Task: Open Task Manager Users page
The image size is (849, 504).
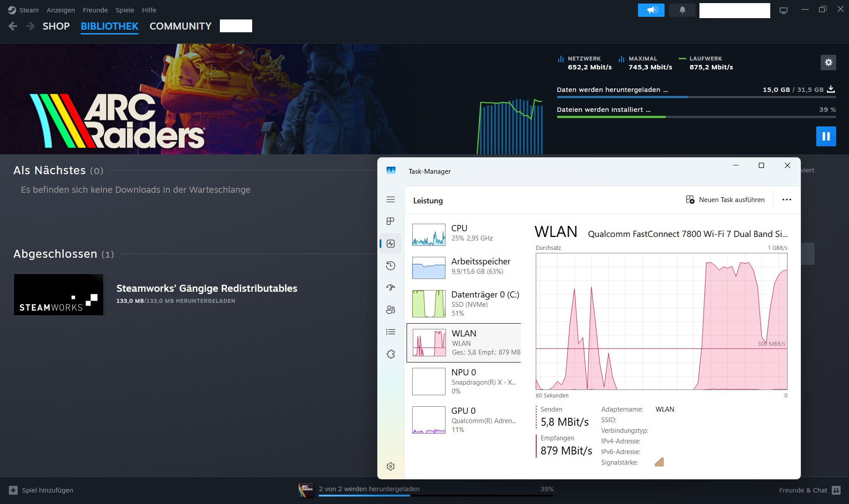Action: 391,309
